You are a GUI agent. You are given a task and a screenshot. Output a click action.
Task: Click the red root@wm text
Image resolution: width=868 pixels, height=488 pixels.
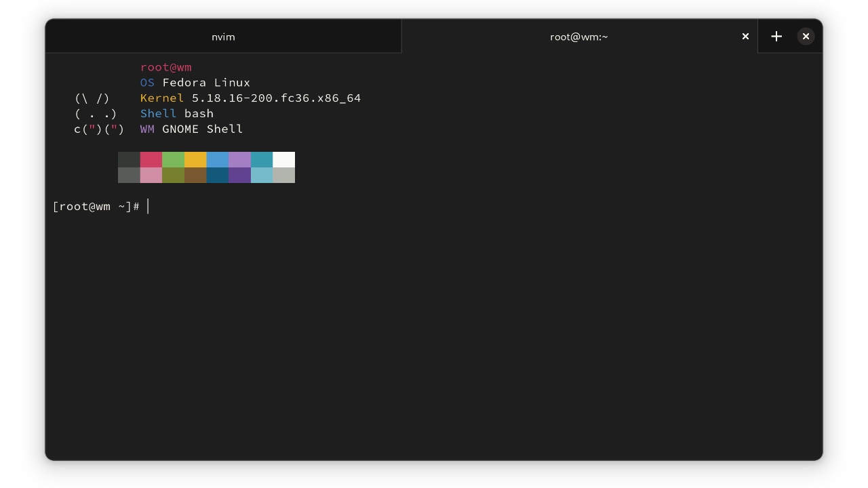[166, 67]
